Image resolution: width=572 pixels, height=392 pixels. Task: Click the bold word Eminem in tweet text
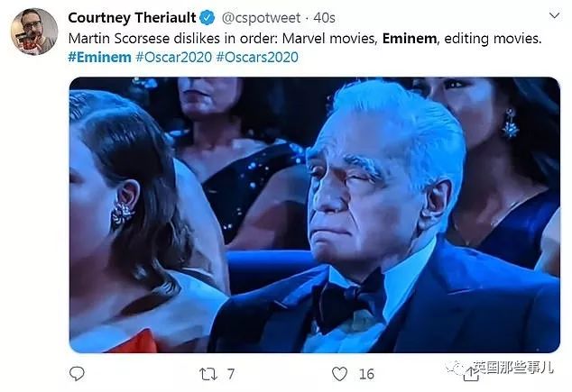pos(411,39)
